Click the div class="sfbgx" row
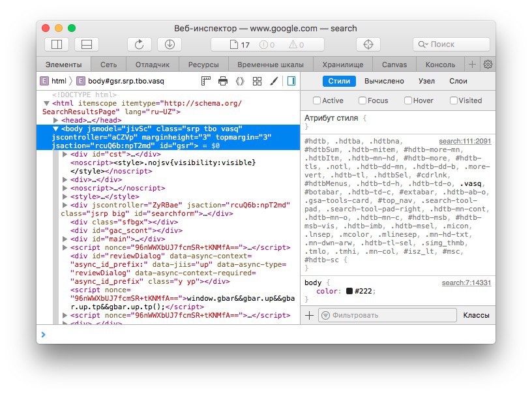The height and width of the screenshot is (396, 532). tap(124, 222)
